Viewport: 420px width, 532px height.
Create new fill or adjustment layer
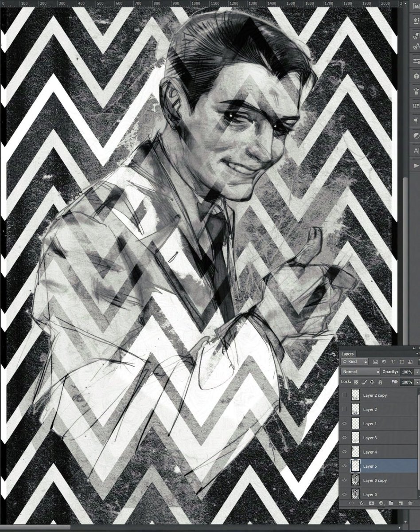381,503
